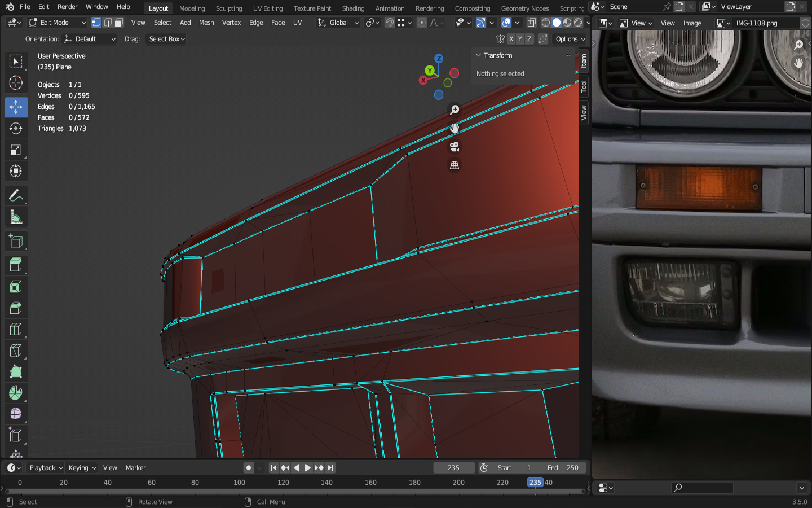
Task: Open the Edit Mode dropdown
Action: pos(57,23)
